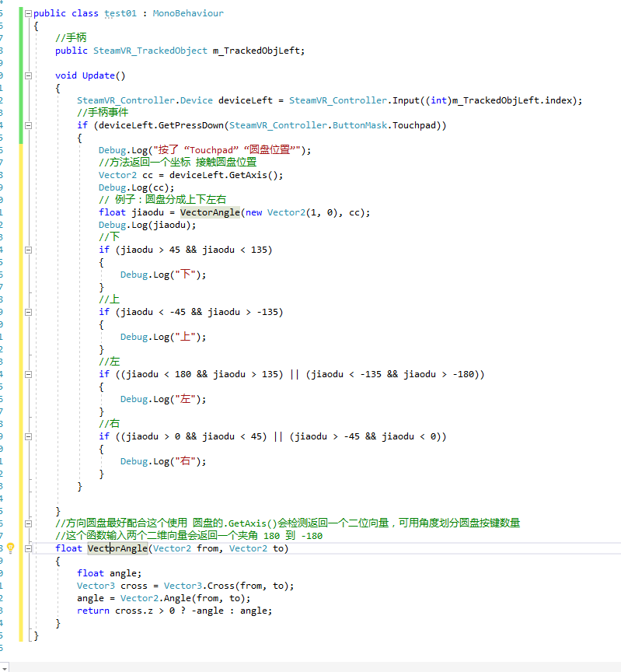Click the m_TrackedObjLeft field declaration name
Image resolution: width=621 pixels, height=672 pixels.
coord(256,51)
